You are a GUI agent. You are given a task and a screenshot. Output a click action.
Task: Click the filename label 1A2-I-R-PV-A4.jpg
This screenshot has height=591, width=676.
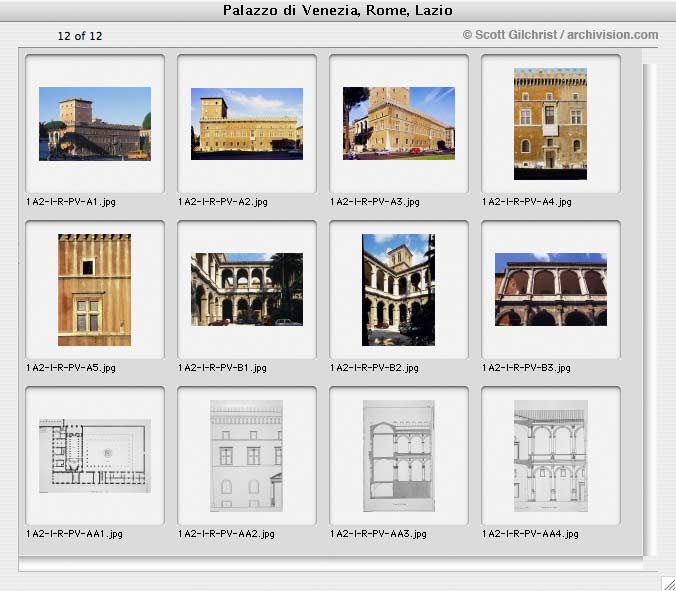(526, 202)
